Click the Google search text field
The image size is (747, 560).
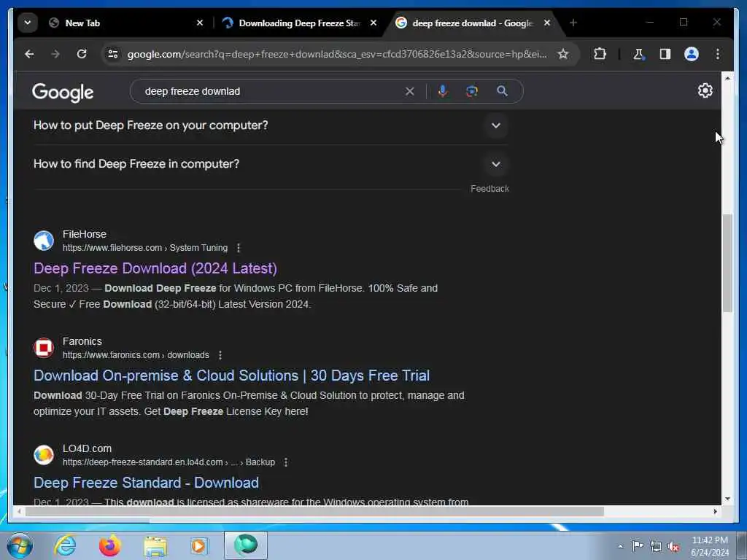pyautogui.click(x=271, y=91)
